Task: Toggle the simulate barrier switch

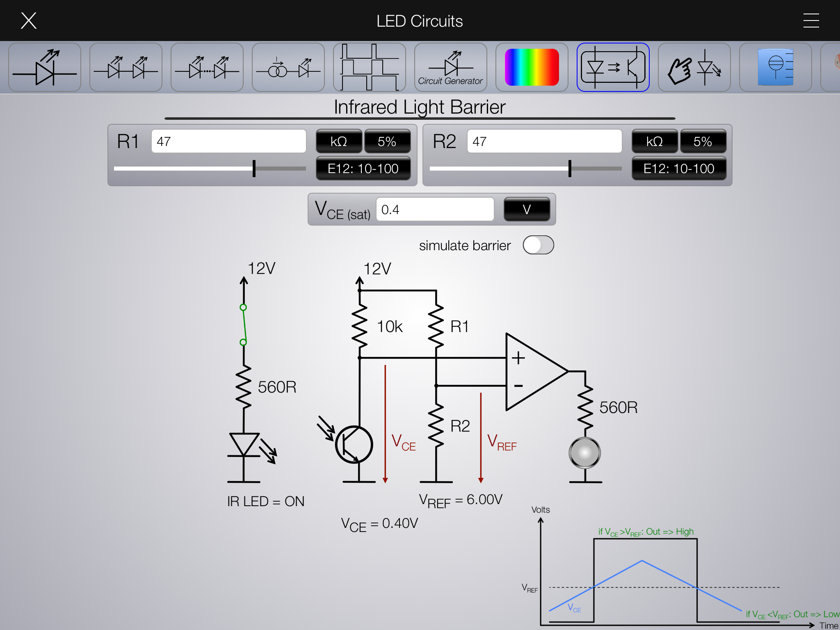Action: (538, 245)
